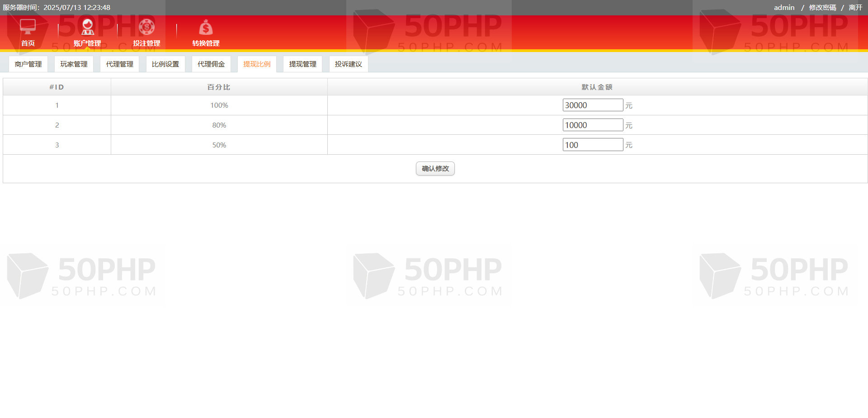Click the 修改密码 link
The width and height of the screenshot is (868, 418).
[x=822, y=8]
